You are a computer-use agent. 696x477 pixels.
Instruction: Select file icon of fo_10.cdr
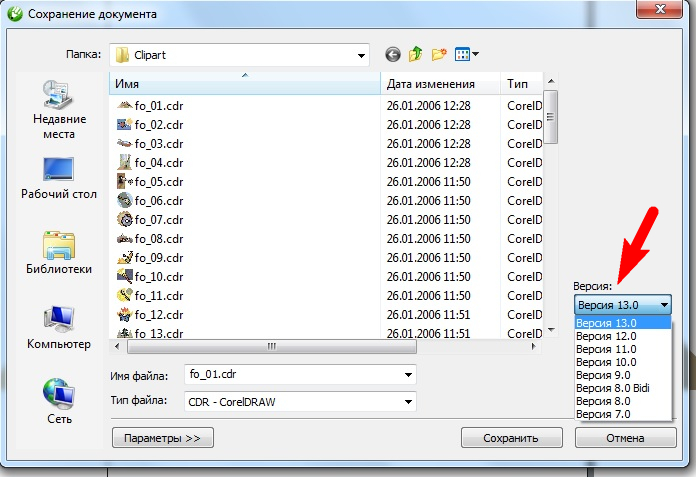(125, 276)
